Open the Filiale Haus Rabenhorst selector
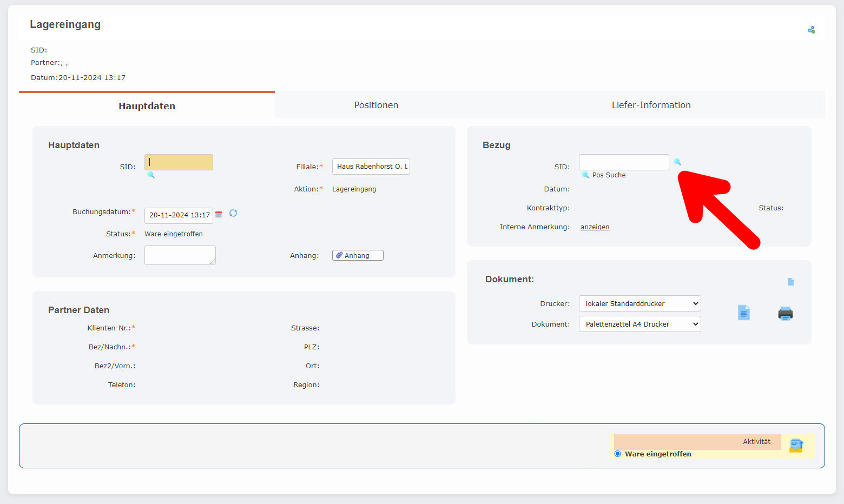Viewport: 844px width, 504px height. point(371,167)
